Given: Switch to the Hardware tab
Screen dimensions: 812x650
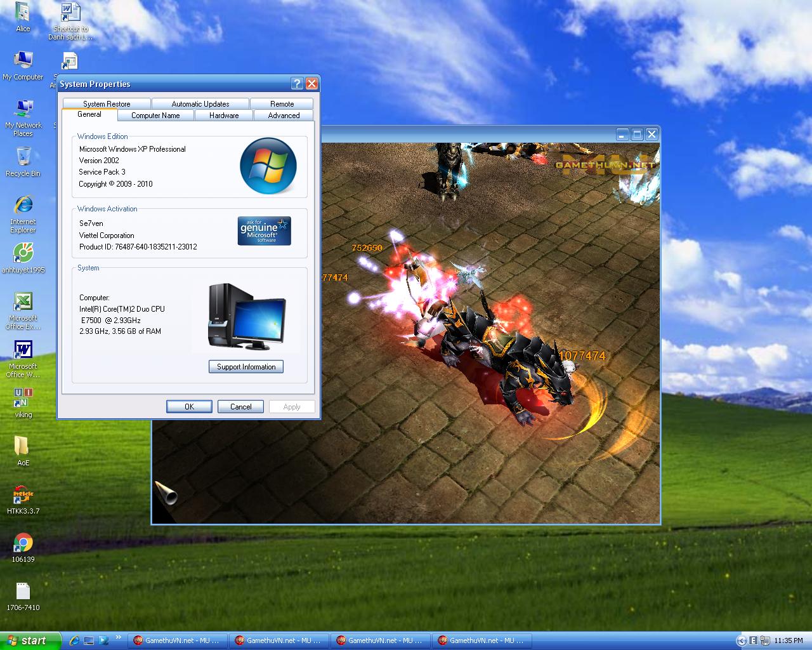Looking at the screenshot, I should click(x=224, y=116).
